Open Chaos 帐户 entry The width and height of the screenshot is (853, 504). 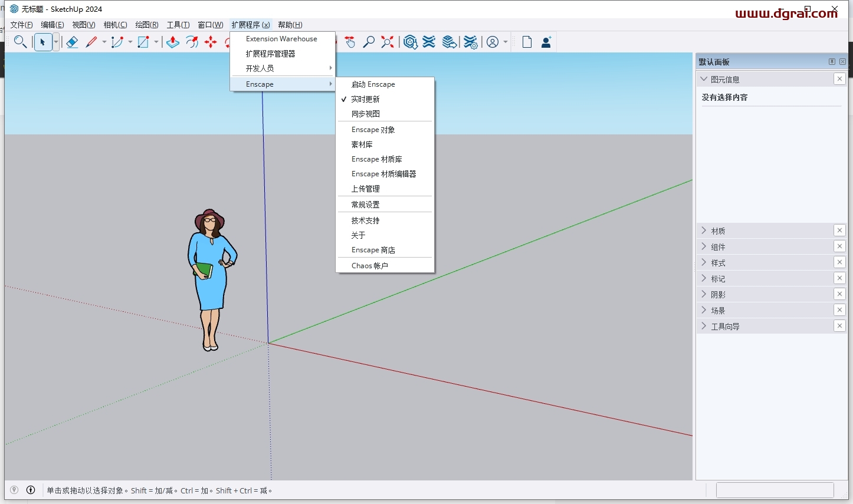(x=385, y=266)
